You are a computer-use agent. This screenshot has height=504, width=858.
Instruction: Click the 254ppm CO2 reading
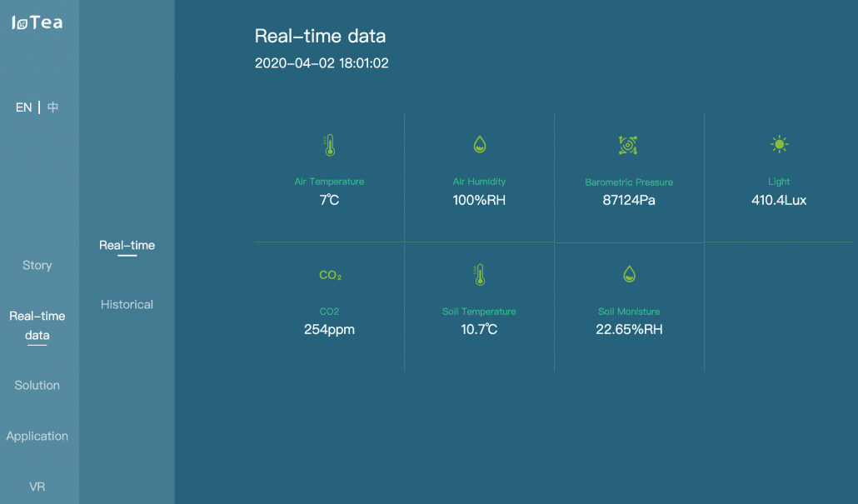click(329, 329)
